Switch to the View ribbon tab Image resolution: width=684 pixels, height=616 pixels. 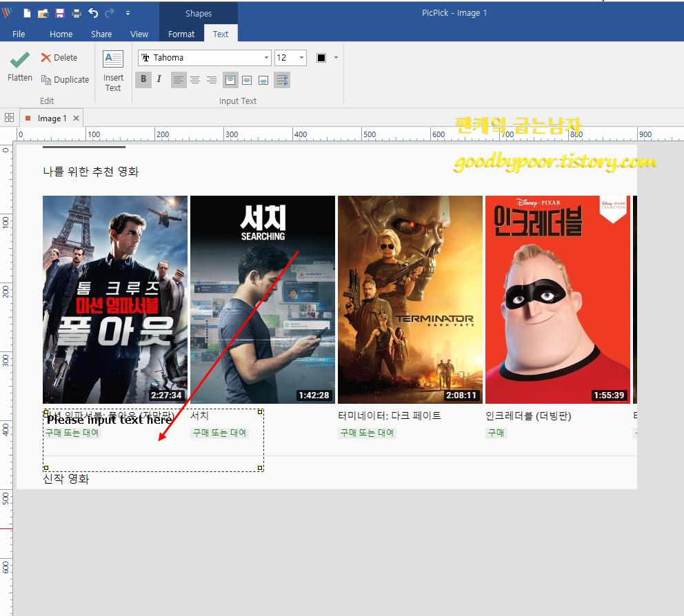click(139, 34)
